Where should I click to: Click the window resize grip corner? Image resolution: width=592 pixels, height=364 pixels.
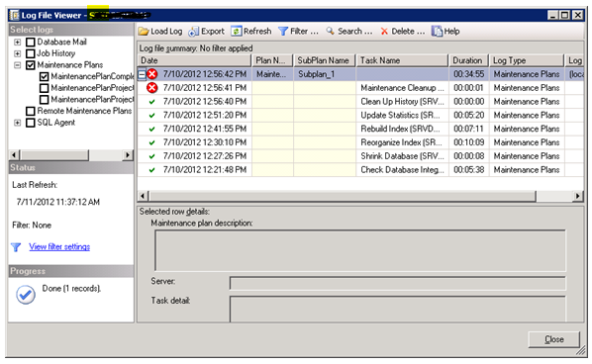click(580, 351)
